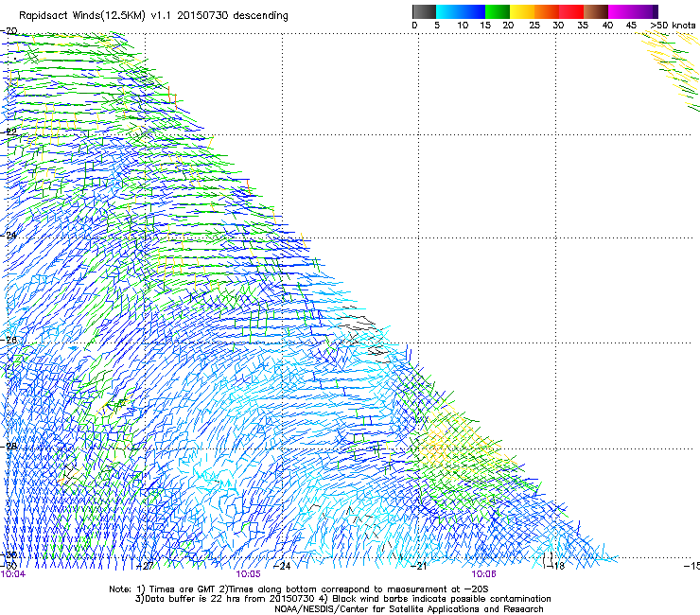Click the purple "10:04" time label
The height and width of the screenshot is (615, 700).
tap(13, 574)
